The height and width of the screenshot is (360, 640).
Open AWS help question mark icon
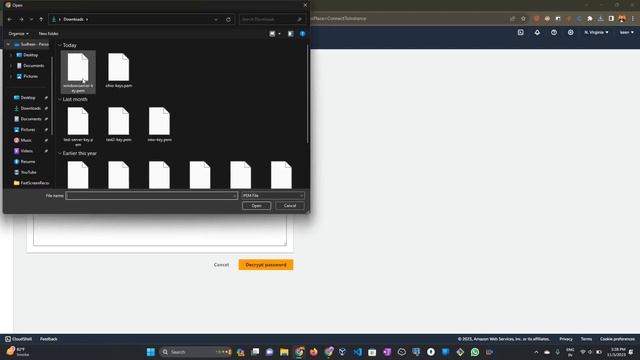[554, 32]
